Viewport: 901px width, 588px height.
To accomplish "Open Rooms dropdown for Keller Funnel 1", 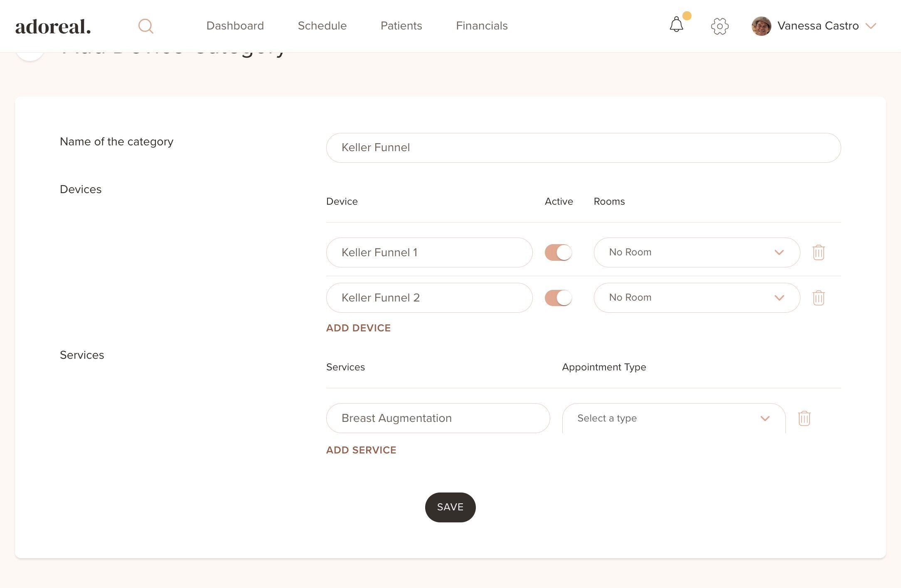I will coord(697,252).
